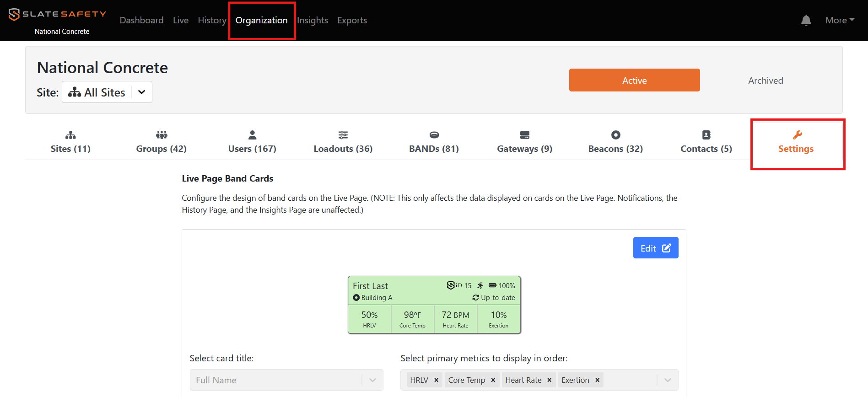Click the Contacts address book icon
The image size is (868, 397).
[706, 135]
